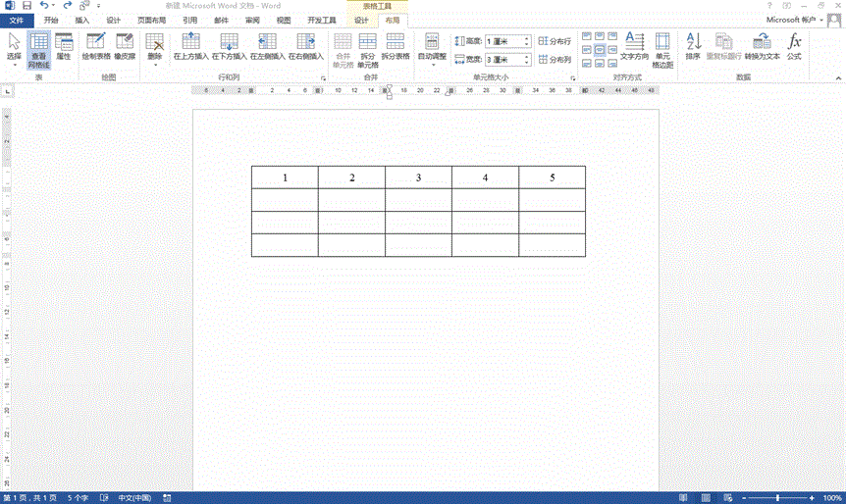Click Convert to Text (转换为文本)
Viewport: 846px width, 504px height.
click(x=762, y=47)
